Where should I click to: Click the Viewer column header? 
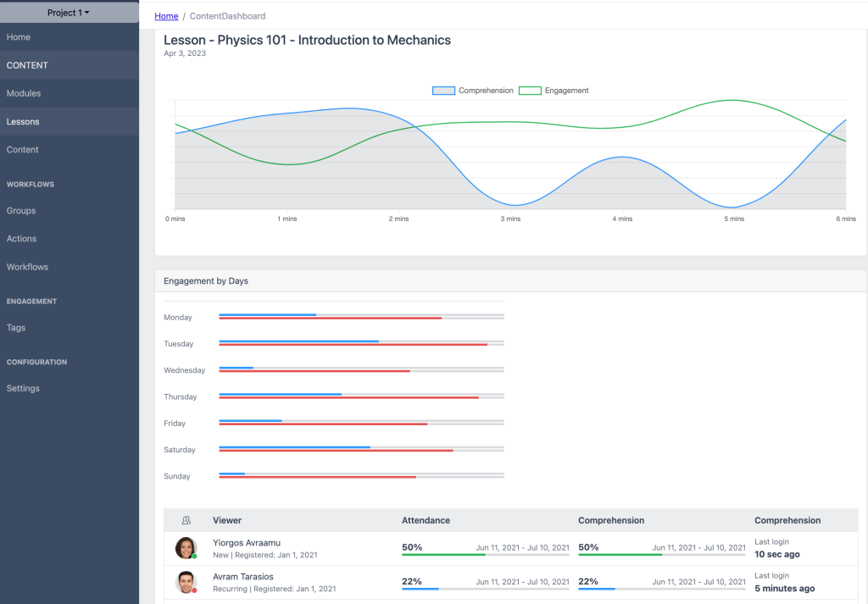click(x=227, y=520)
